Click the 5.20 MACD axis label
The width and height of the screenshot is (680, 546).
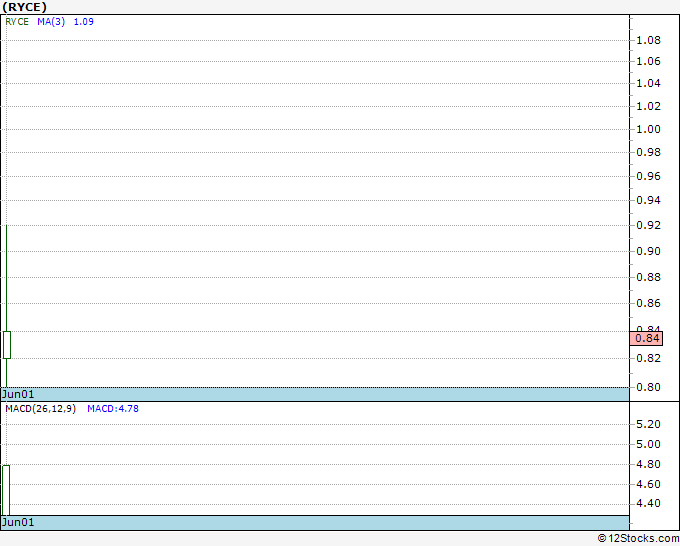pyautogui.click(x=648, y=424)
